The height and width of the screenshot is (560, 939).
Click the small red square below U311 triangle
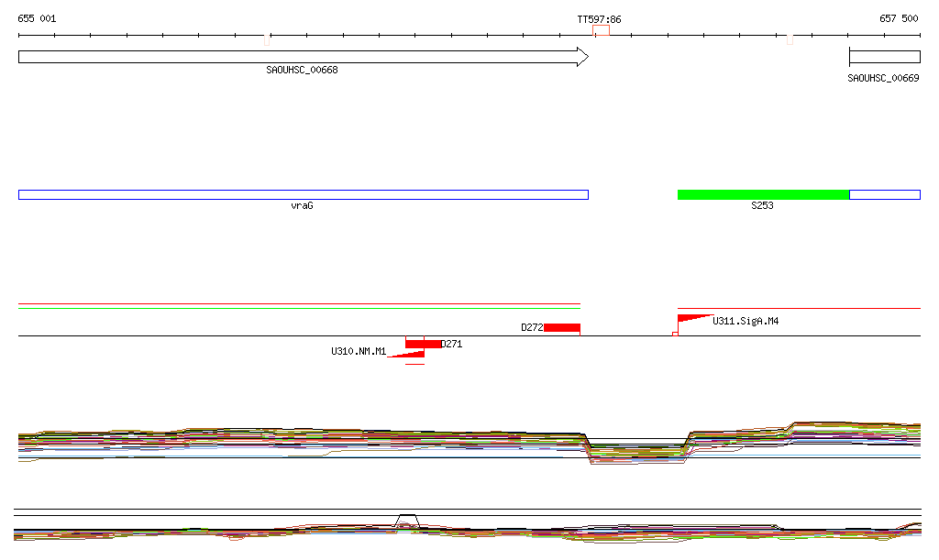[675, 334]
